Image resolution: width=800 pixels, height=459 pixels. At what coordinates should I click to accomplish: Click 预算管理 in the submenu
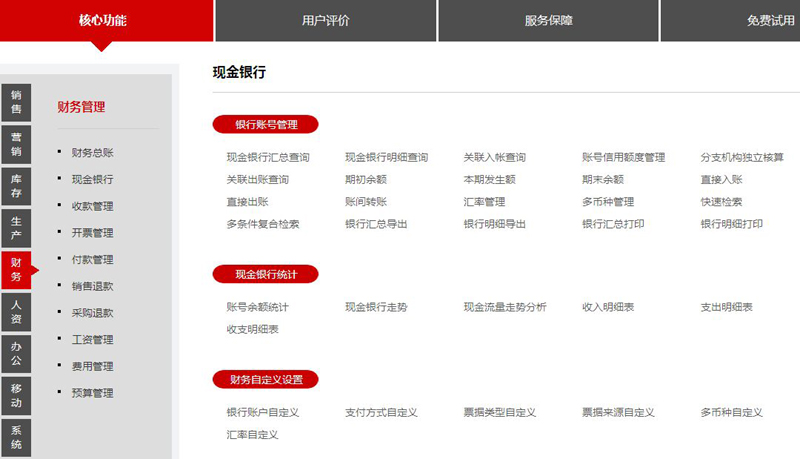pyautogui.click(x=92, y=393)
